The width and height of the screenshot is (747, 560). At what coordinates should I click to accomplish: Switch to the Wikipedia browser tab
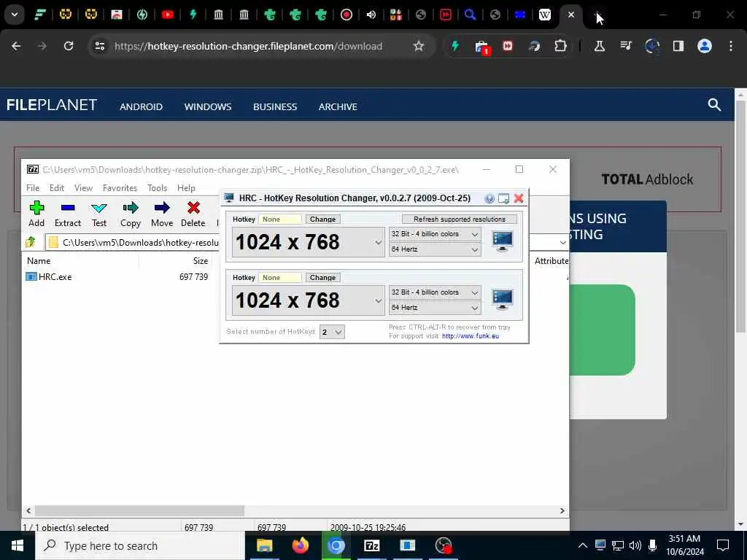tap(544, 15)
